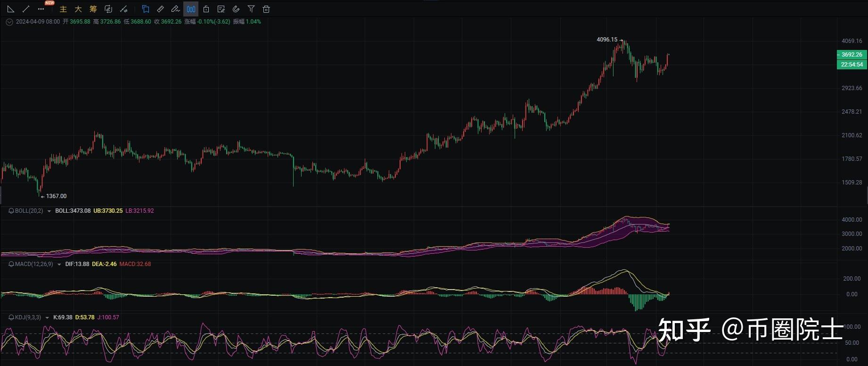Click the 4069.16 price axis label
The width and height of the screenshot is (868, 366).
[852, 41]
